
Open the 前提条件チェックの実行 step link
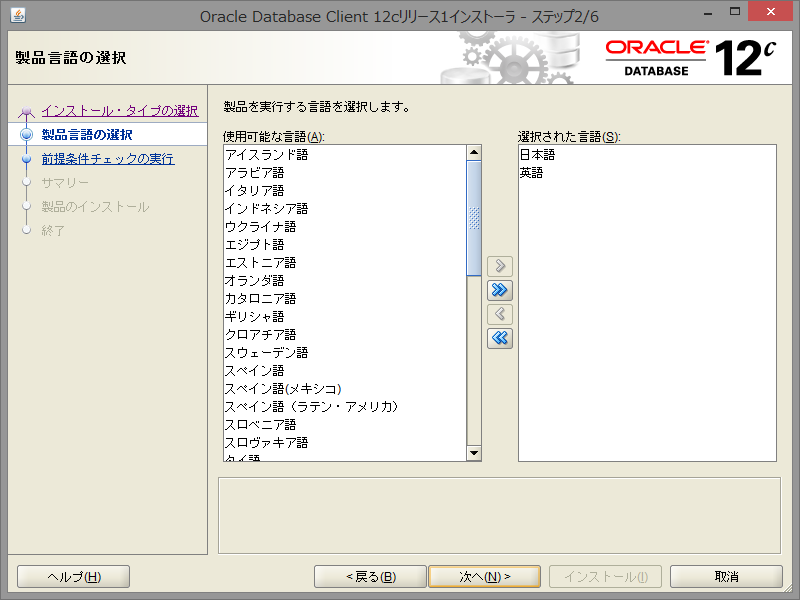108,159
